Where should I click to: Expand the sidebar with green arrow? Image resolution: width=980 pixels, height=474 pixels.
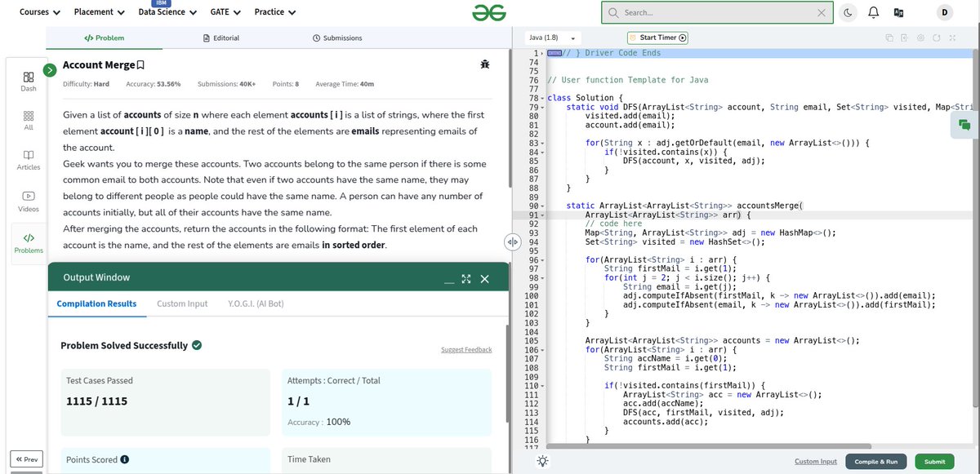(50, 70)
